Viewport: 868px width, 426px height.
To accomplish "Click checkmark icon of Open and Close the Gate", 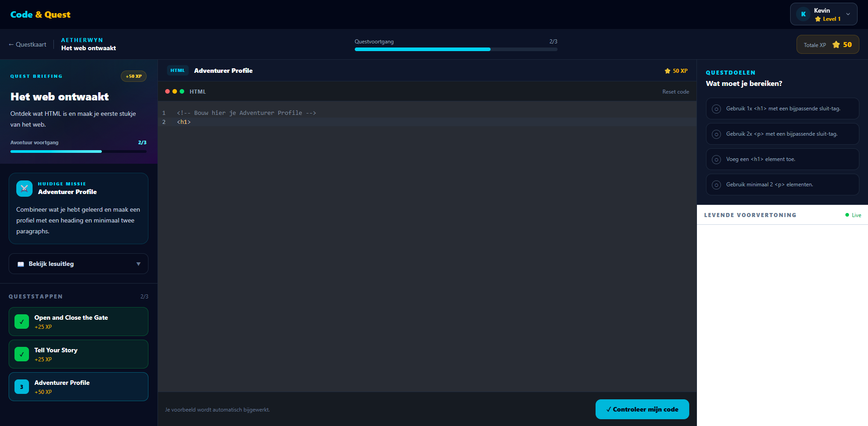I will 22,322.
